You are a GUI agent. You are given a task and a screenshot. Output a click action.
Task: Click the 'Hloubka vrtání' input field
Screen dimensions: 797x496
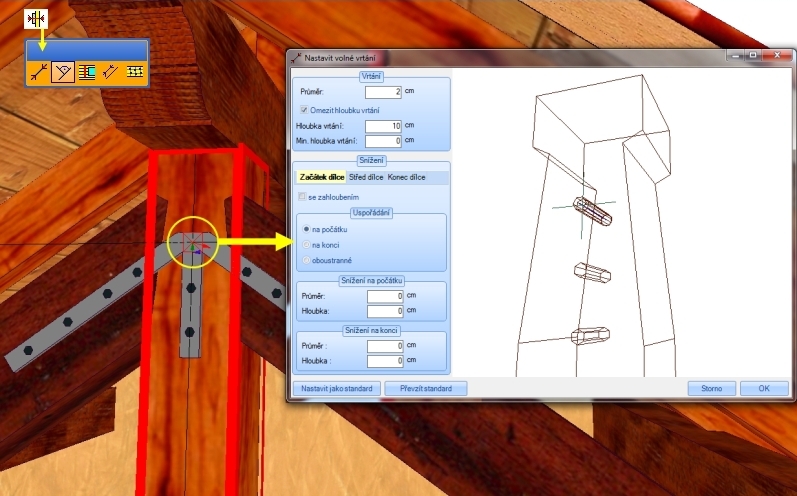383,126
